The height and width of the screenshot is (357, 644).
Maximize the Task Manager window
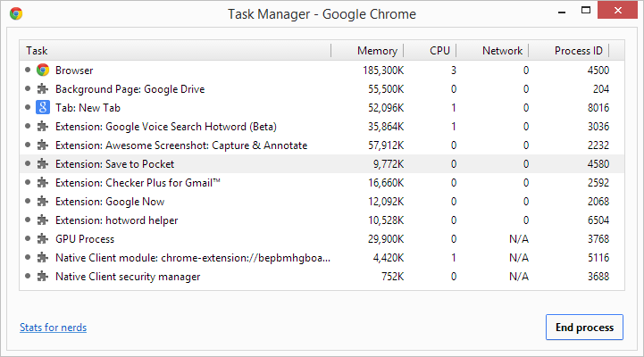click(586, 10)
